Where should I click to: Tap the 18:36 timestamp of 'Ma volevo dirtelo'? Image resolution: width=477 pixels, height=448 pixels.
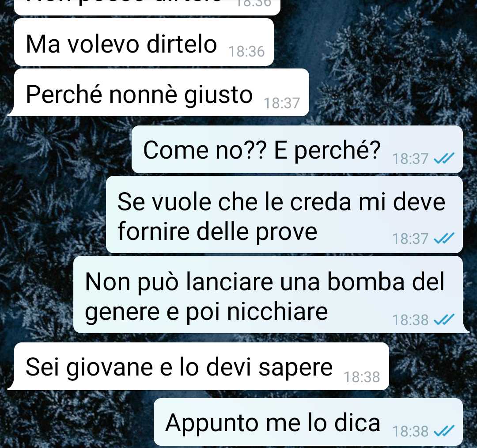[x=246, y=51]
